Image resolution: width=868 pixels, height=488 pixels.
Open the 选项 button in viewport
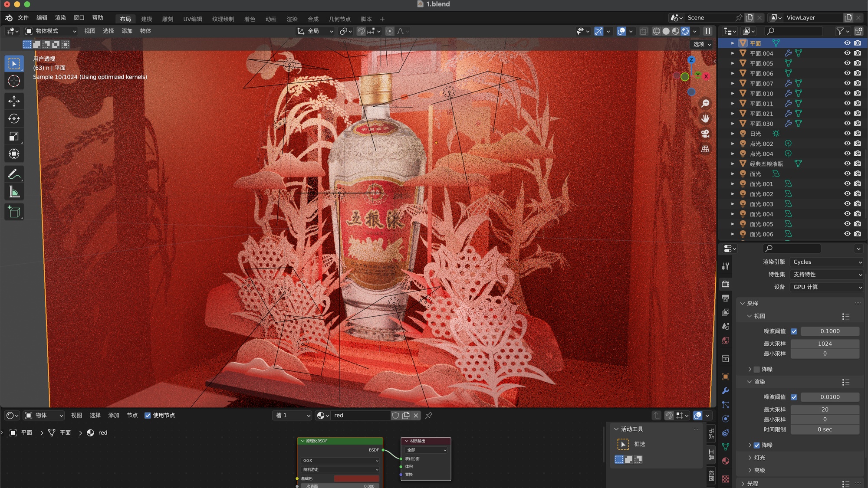702,44
